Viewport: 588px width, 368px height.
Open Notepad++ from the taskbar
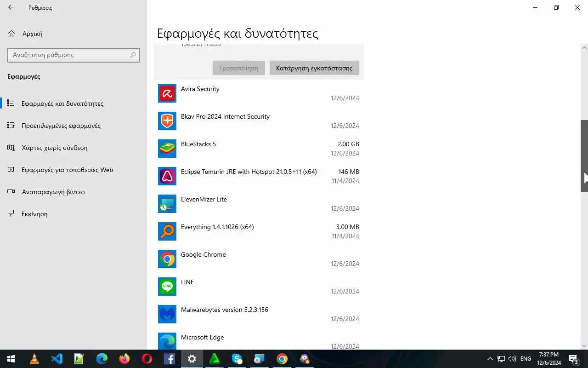coord(79,359)
